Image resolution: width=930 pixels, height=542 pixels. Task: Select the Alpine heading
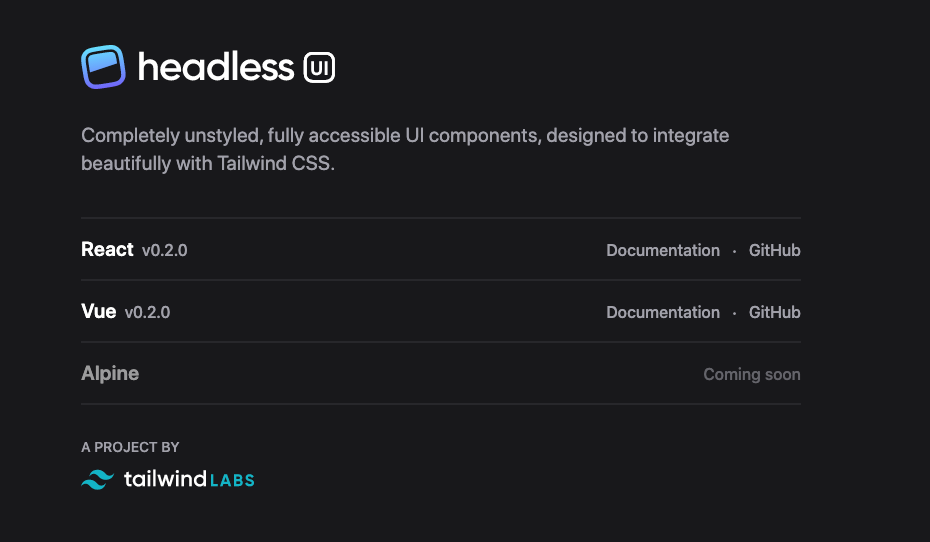coord(110,374)
